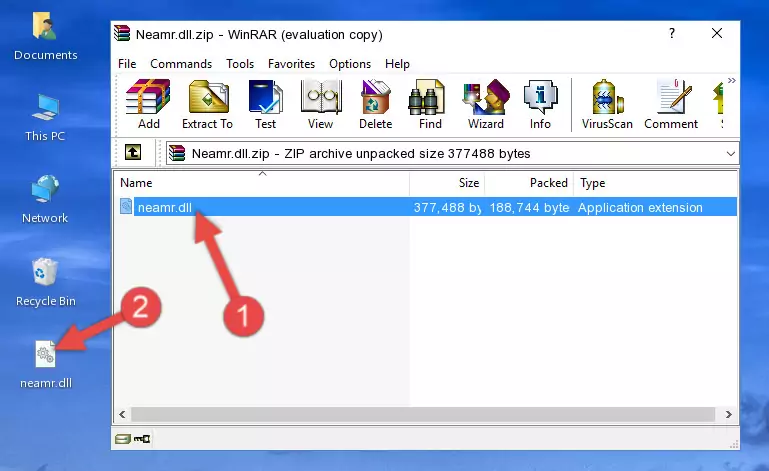Open the Commands menu
Screen dimensions: 769x471
tap(181, 64)
